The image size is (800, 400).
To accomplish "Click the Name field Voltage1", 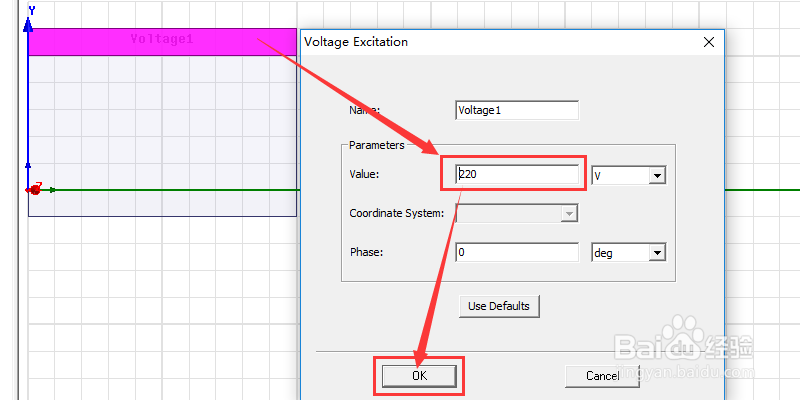I will (517, 110).
